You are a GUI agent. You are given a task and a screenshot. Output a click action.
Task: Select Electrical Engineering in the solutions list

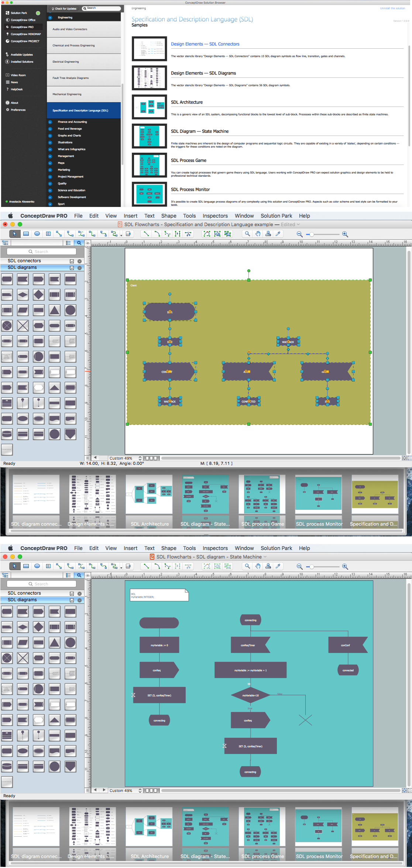coord(84,62)
